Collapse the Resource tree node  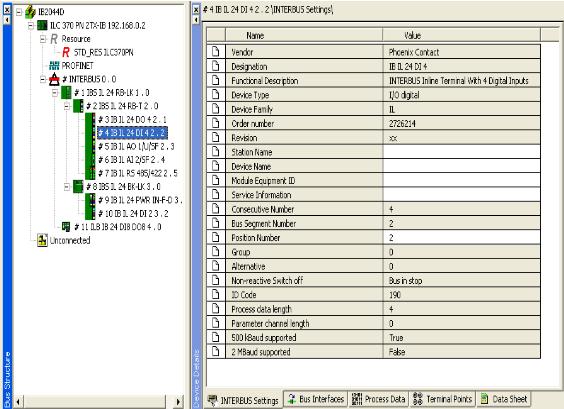(43, 39)
